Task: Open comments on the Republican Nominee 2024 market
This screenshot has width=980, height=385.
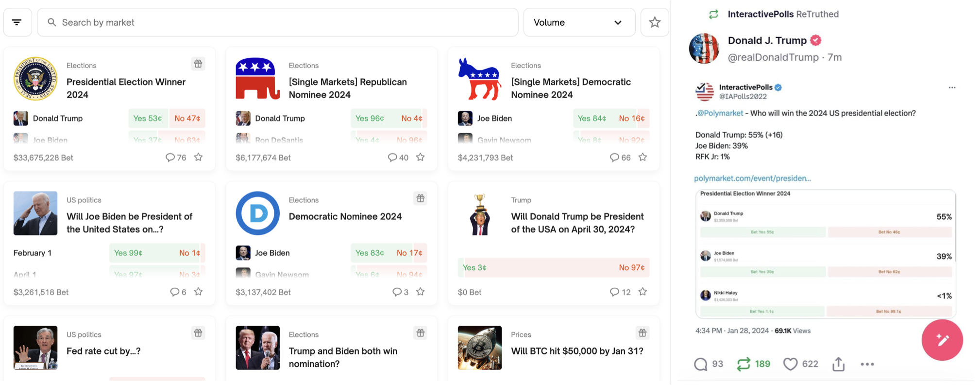Action: (393, 157)
